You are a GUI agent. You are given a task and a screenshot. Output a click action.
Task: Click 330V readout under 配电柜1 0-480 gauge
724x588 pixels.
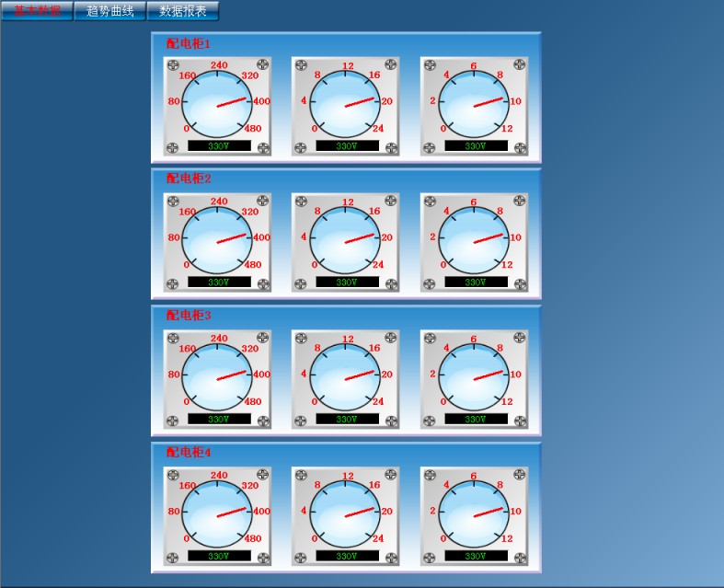[x=219, y=145]
